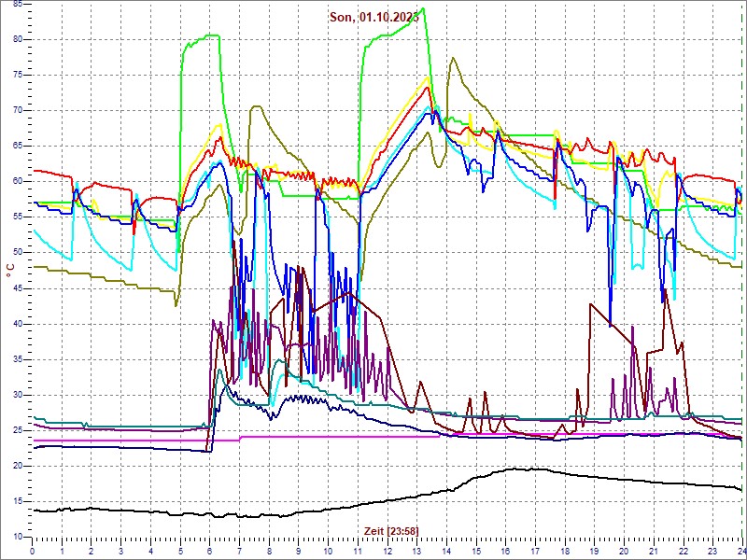This screenshot has width=747, height=560.
Task: Click the y-axis value 20
Action: tap(18, 466)
